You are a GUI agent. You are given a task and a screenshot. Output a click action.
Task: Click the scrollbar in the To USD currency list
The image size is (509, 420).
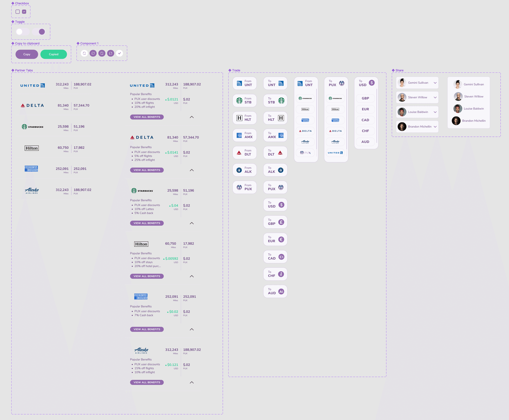pyautogui.click(x=377, y=116)
